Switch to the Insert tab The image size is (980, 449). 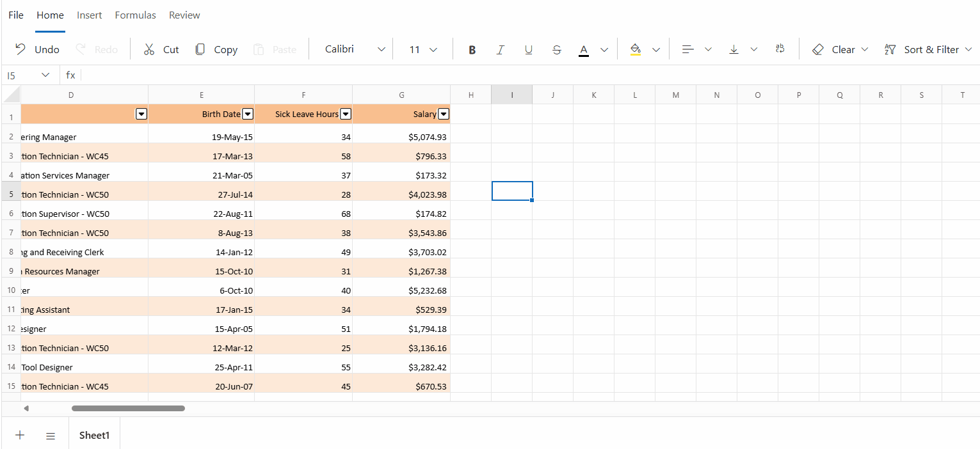90,15
